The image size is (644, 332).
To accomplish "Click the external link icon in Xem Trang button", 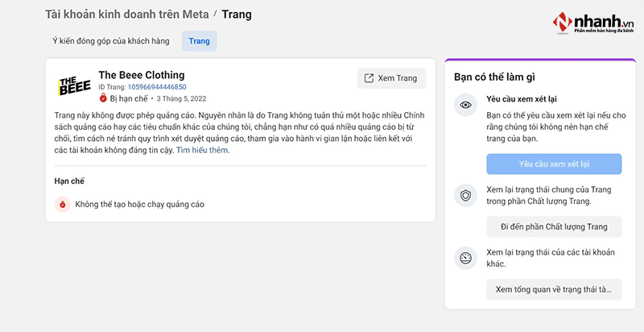I will (369, 78).
